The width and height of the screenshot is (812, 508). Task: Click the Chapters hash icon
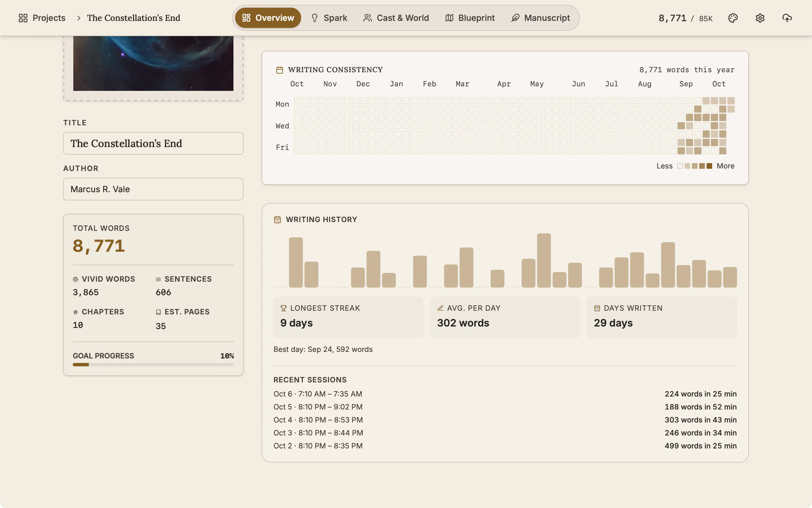tap(76, 312)
